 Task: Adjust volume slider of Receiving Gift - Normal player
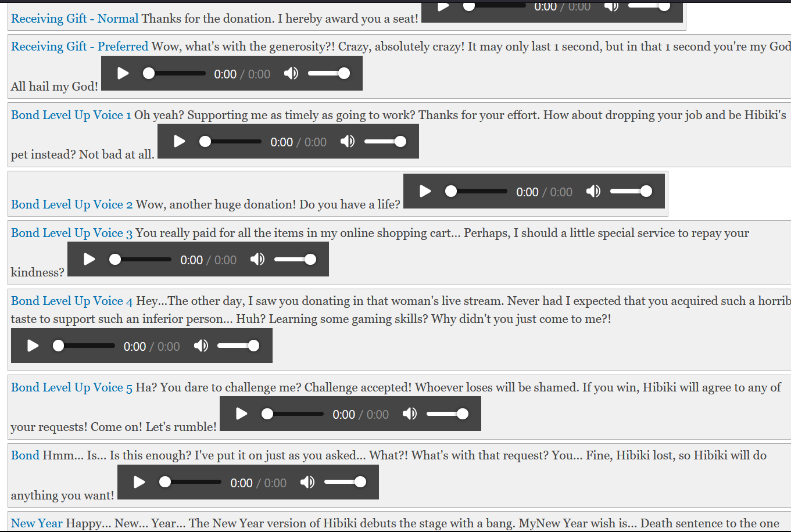click(x=649, y=6)
